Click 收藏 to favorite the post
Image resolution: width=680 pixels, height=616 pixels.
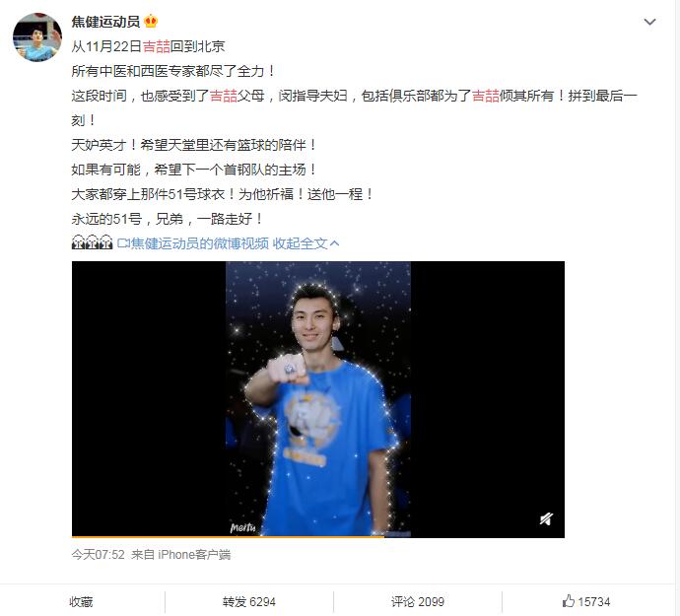81,601
